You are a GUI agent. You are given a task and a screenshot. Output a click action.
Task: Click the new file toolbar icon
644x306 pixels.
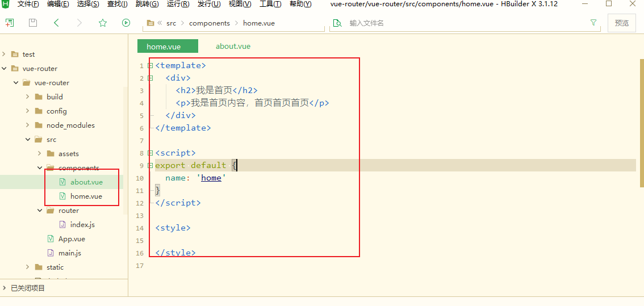pos(10,23)
